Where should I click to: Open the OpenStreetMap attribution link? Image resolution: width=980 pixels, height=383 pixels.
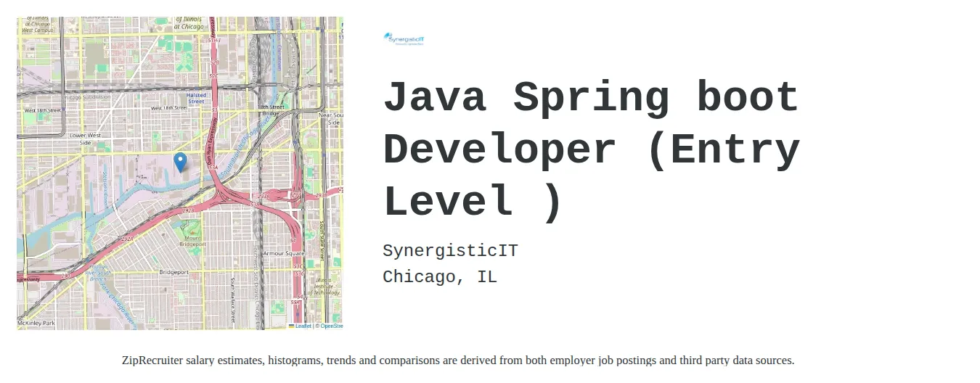point(330,326)
